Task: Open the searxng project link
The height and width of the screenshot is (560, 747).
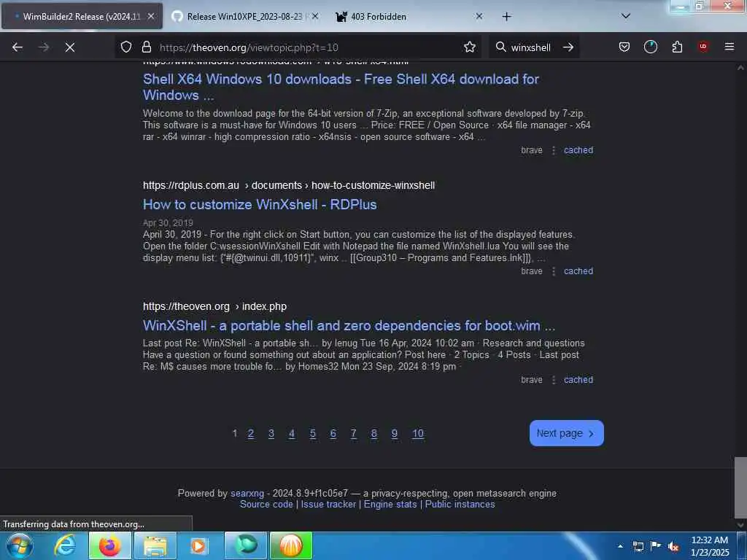Action: pos(247,494)
